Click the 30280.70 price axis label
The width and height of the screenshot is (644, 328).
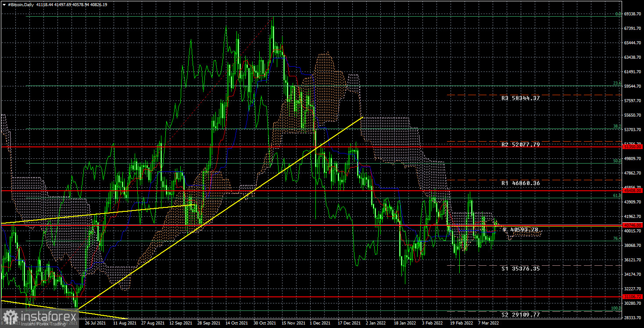pos(633,303)
